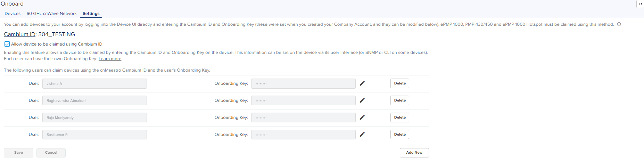The width and height of the screenshot is (644, 162).
Task: Delete the Raja Muniyandy user row
Action: [x=400, y=118]
